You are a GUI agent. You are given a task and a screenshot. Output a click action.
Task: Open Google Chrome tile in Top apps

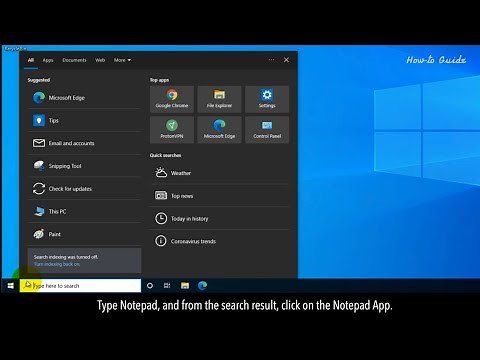[x=172, y=99]
